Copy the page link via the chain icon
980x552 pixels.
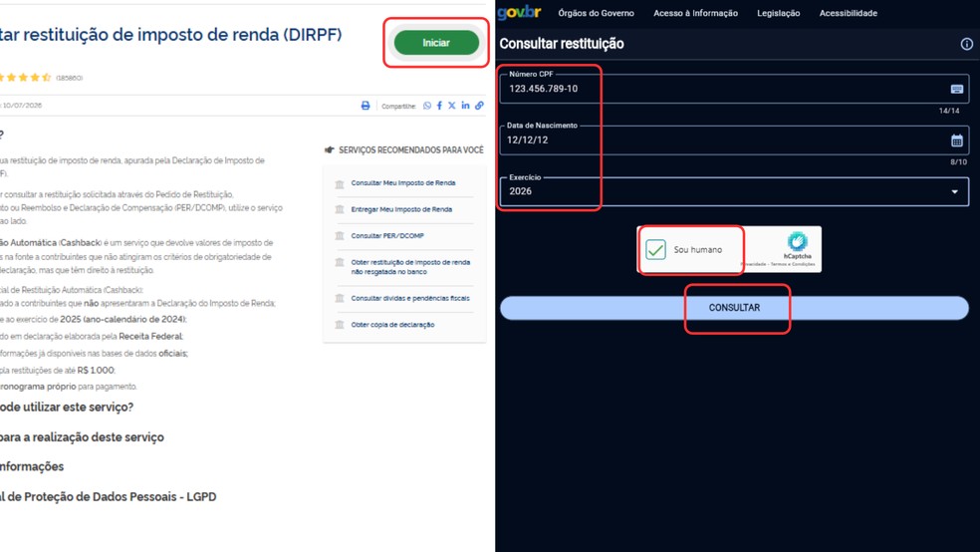point(479,106)
